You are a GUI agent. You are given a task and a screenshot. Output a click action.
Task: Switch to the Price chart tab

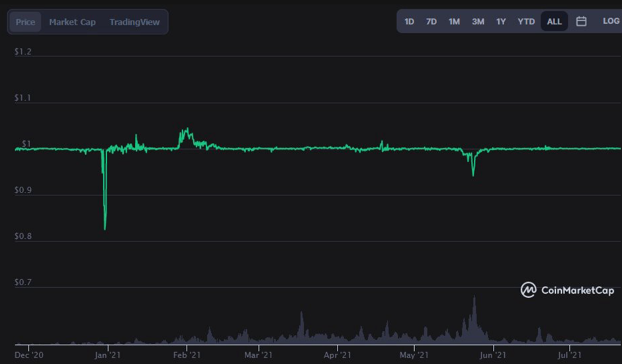click(26, 22)
